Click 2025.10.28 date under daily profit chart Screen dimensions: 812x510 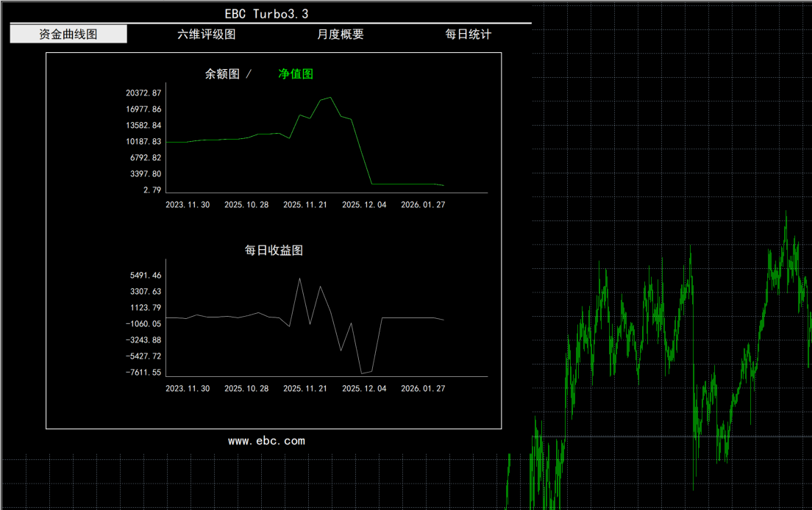(x=246, y=389)
